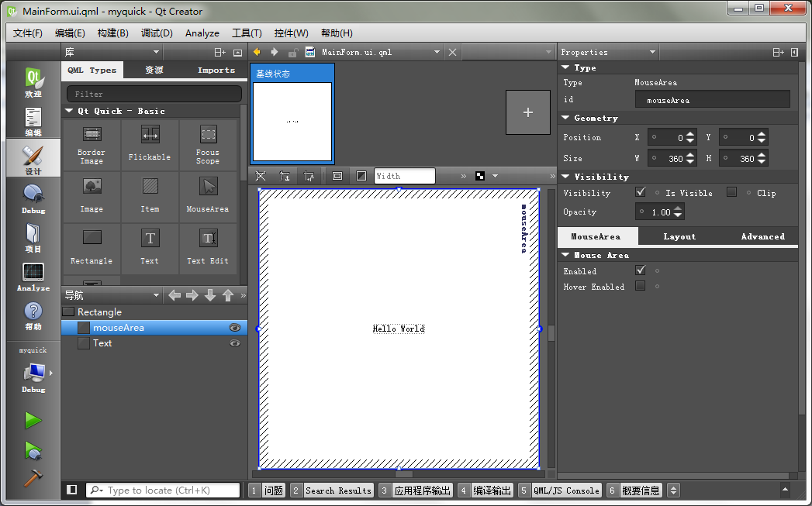Click the hammer Build icon

33,477
